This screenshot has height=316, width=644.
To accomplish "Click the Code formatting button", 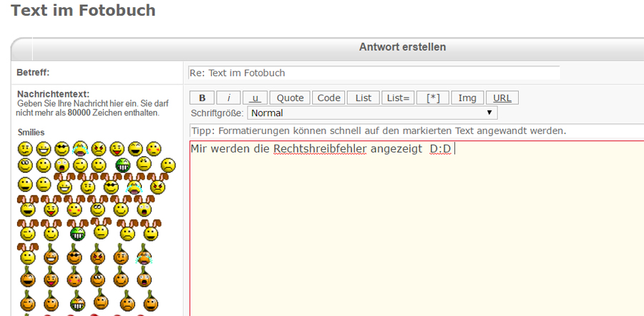I will [x=328, y=98].
